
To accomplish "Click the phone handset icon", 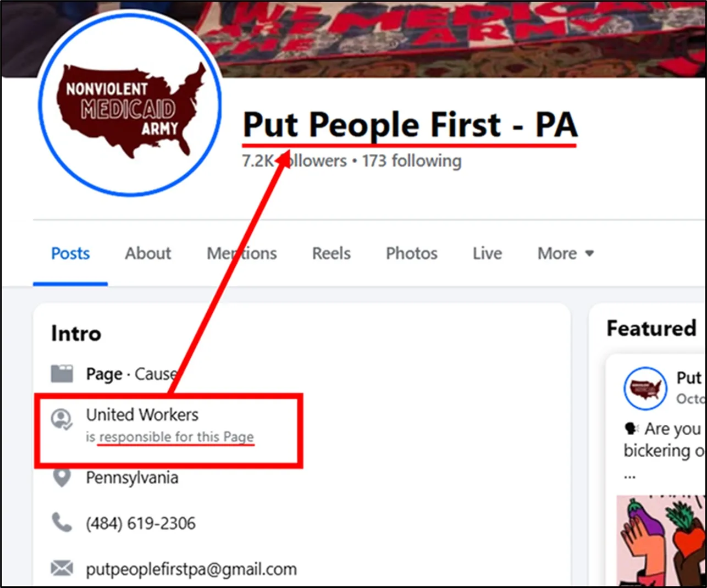I will [62, 523].
